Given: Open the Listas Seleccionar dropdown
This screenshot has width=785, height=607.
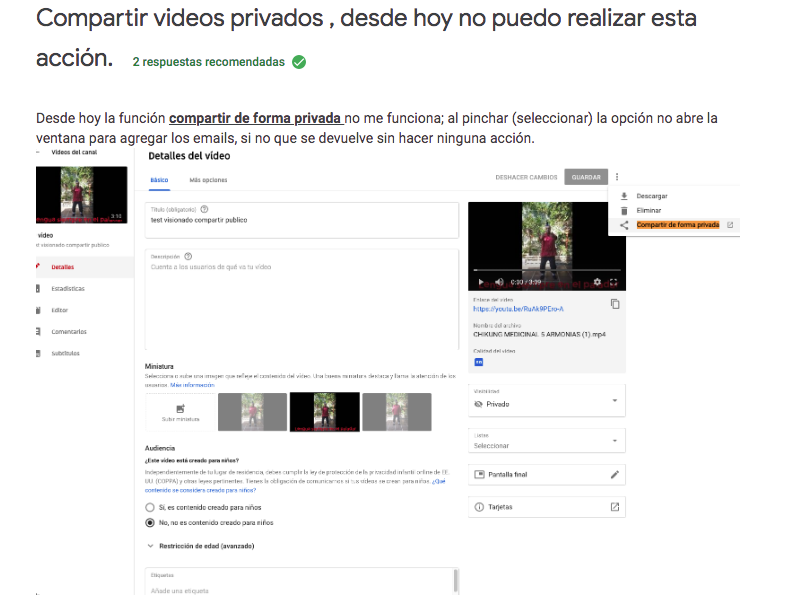Looking at the screenshot, I should coord(547,441).
